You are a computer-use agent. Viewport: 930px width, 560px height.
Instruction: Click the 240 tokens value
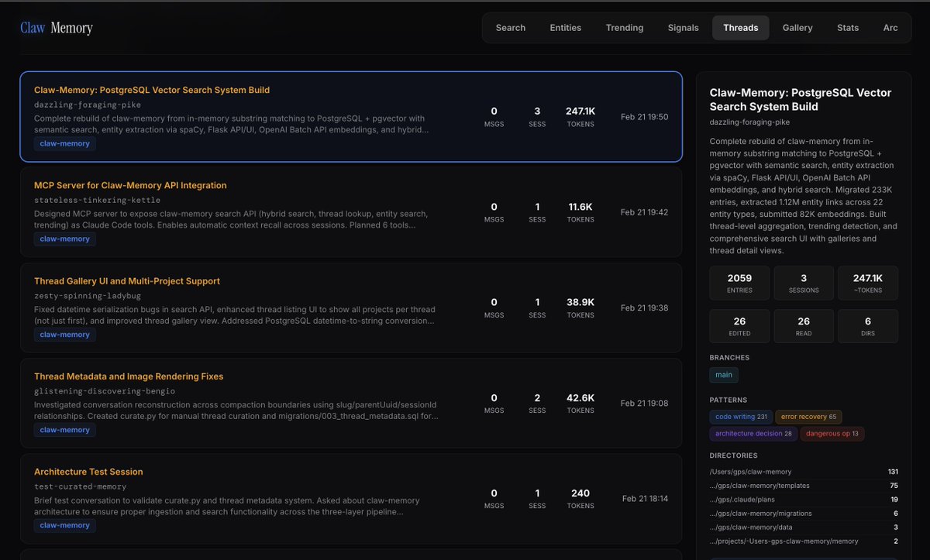[x=580, y=493]
